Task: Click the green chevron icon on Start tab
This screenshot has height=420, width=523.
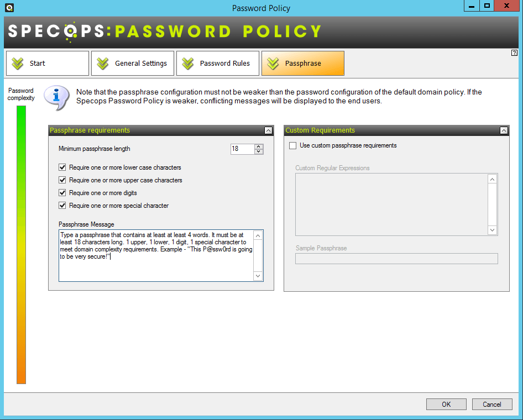Action: click(17, 64)
